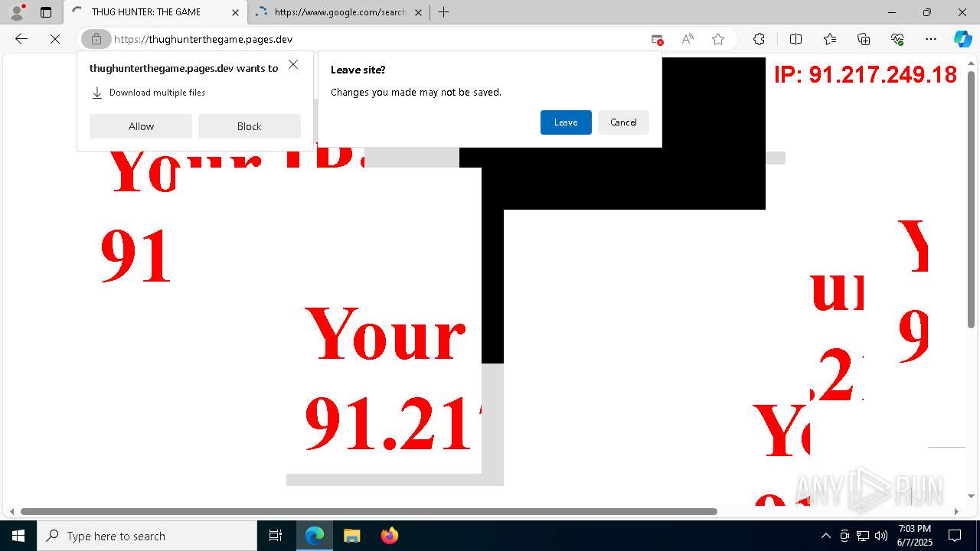The image size is (980, 551).
Task: Toggle split screen view
Action: click(795, 39)
